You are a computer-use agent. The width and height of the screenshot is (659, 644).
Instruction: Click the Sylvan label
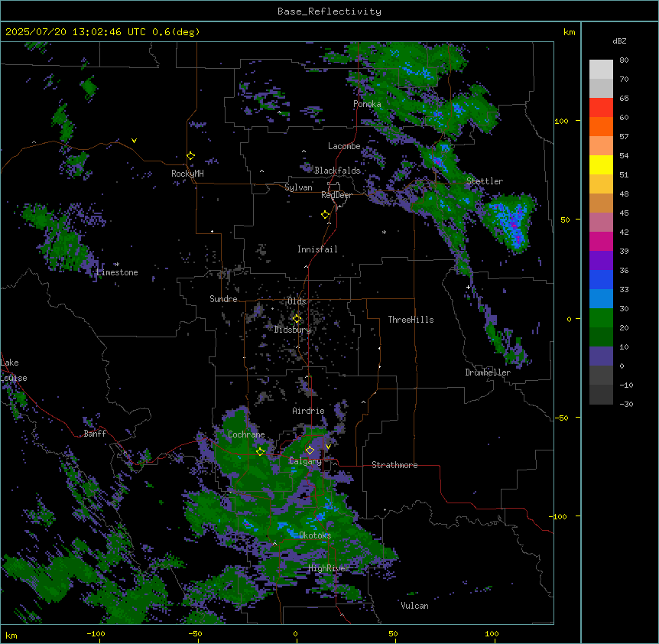click(x=298, y=187)
